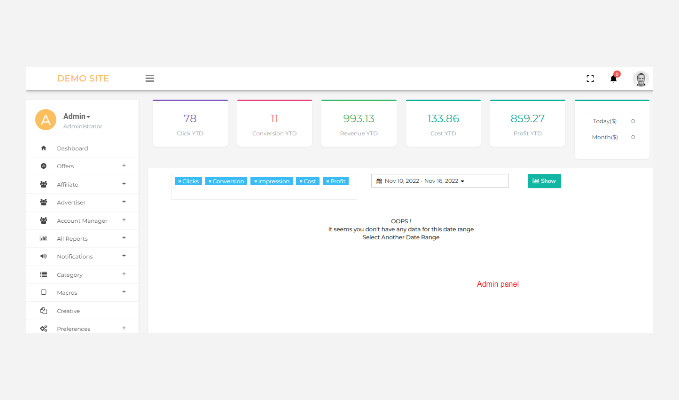
Task: Remove the Clicks filter tag
Action: (x=180, y=181)
